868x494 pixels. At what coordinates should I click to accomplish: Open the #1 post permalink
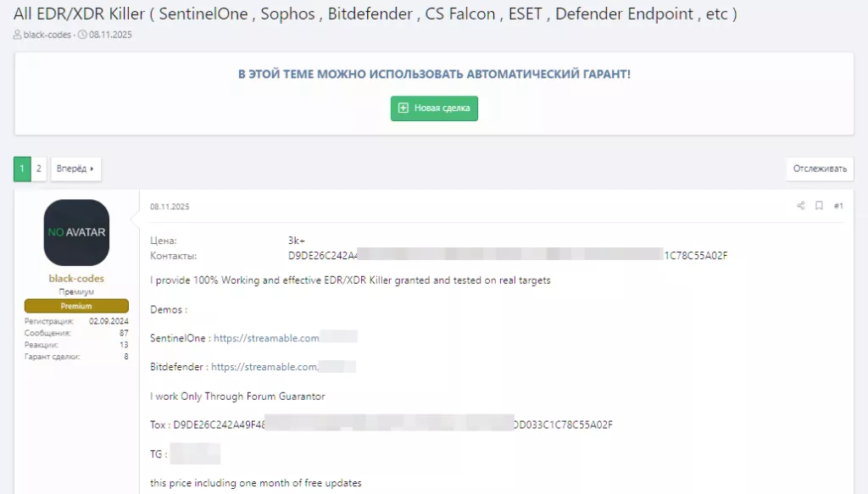(x=837, y=206)
